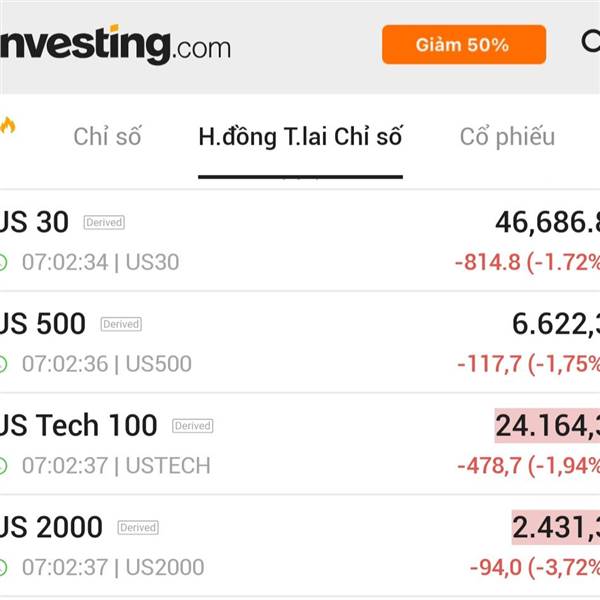Image resolution: width=600 pixels, height=600 pixels.
Task: Switch to the Chỉ số tab
Action: [107, 137]
